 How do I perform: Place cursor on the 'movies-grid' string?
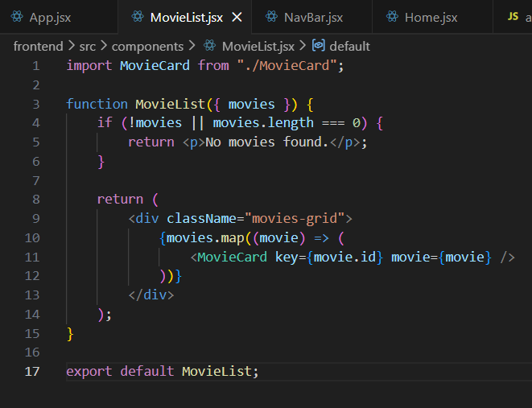tap(299, 218)
